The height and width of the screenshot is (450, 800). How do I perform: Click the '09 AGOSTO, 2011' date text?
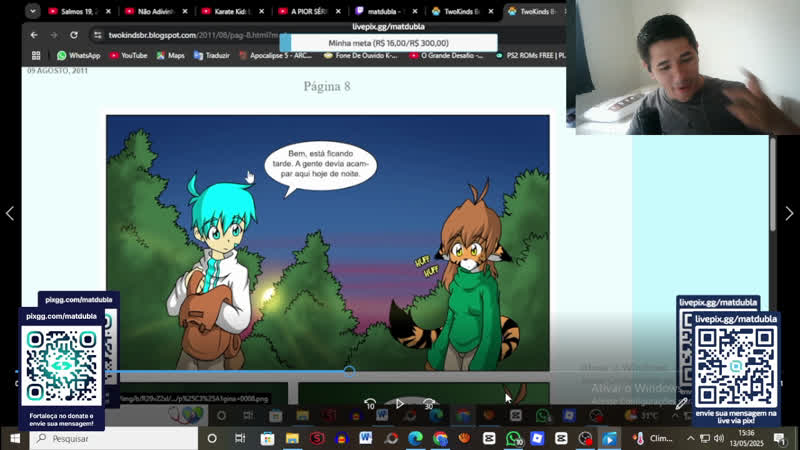point(57,71)
